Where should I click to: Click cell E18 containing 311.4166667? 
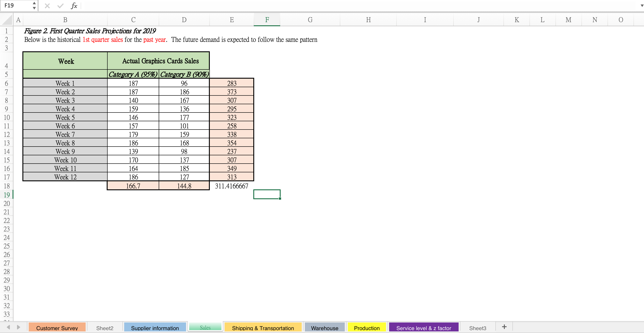(x=232, y=186)
